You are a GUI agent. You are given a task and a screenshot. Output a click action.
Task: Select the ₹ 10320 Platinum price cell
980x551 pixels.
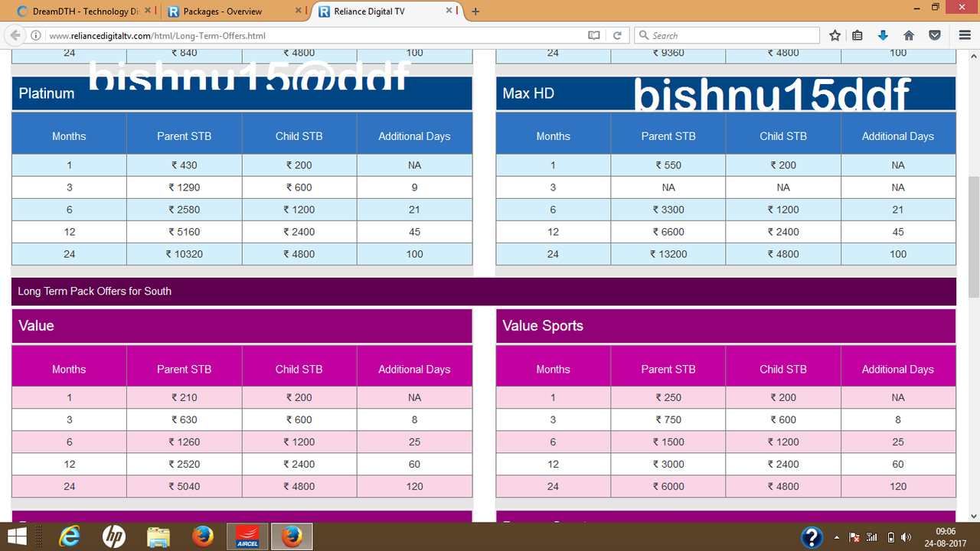click(184, 254)
